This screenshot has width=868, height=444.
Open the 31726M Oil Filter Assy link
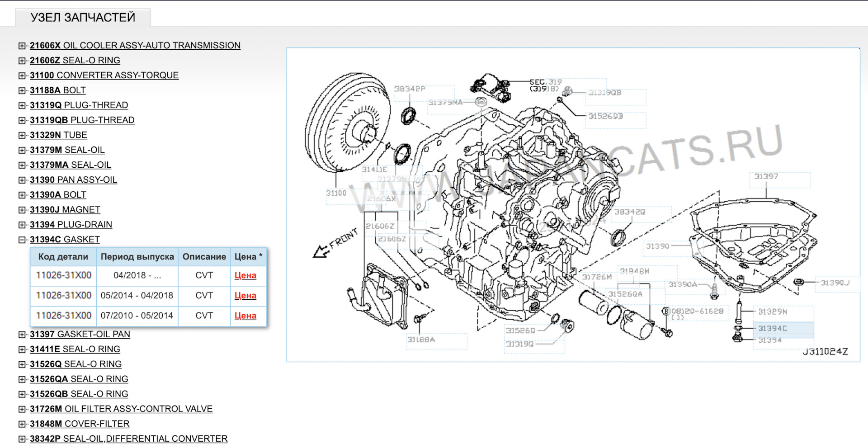[121, 409]
